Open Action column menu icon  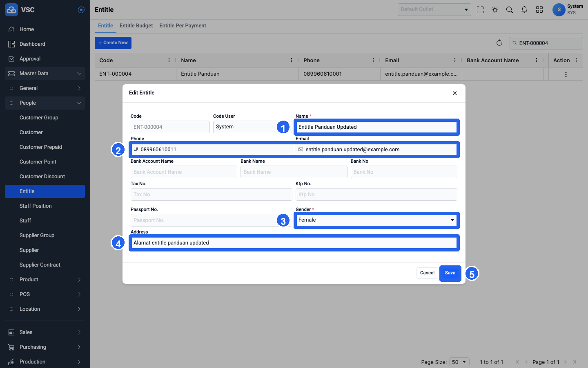point(576,60)
